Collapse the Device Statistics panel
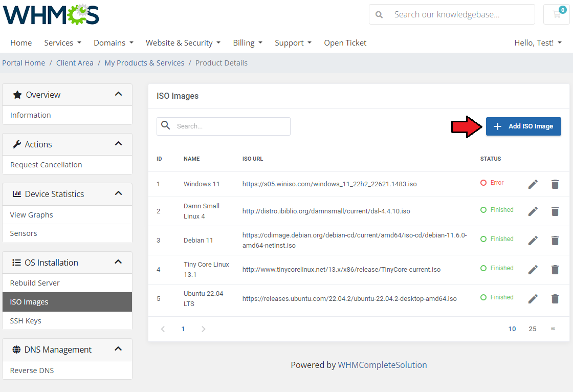This screenshot has height=392, width=573. click(118, 194)
